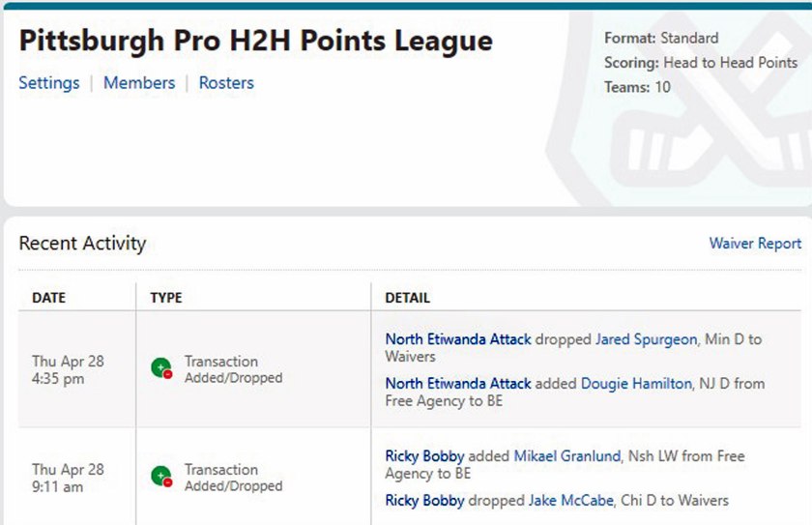812x525 pixels.
Task: Open Jake McCabe's player profile
Action: (x=570, y=501)
